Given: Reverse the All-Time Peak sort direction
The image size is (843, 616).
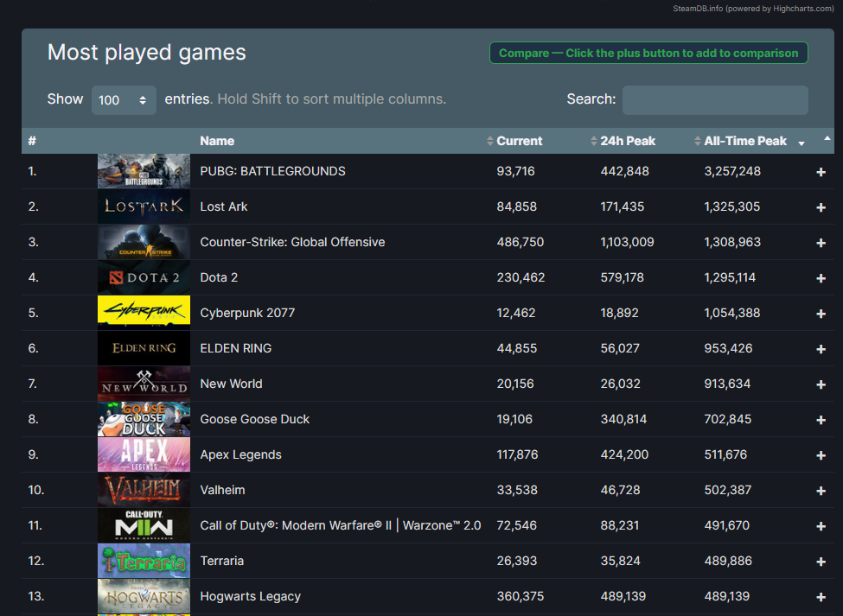Looking at the screenshot, I should (801, 143).
